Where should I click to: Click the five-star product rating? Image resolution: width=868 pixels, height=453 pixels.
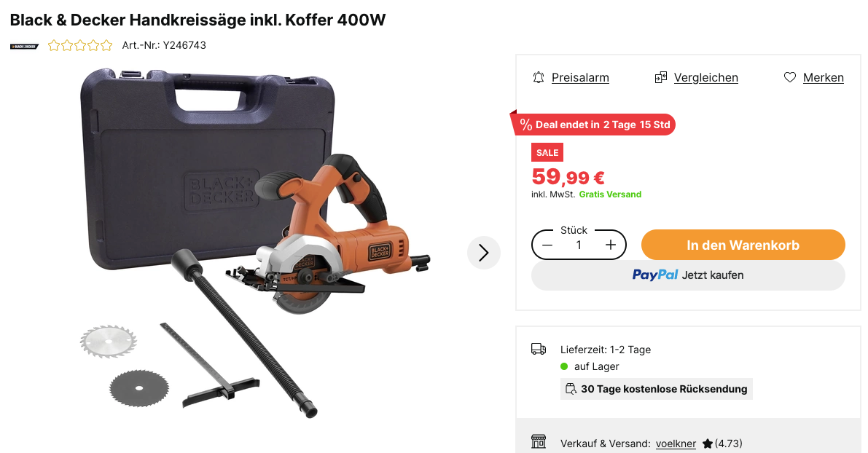[x=80, y=45]
